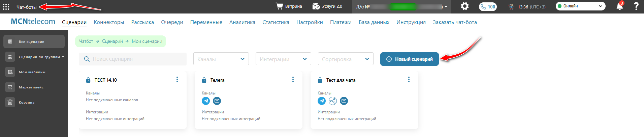Viewport: 644px width, 137px height.
Task: Click email icon in Тест для чата
Action: [344, 101]
